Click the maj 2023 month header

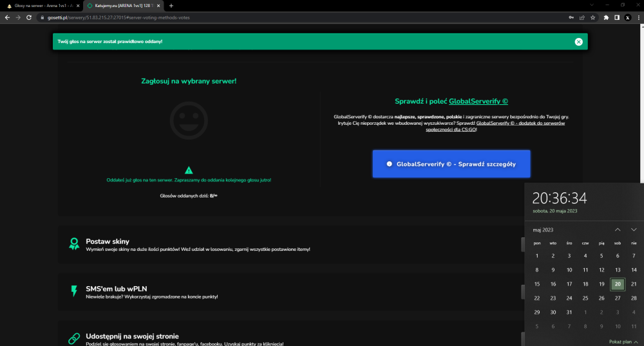(x=543, y=230)
